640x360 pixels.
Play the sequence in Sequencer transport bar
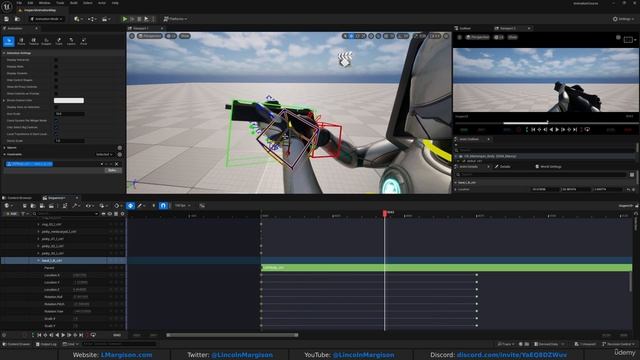click(63, 335)
